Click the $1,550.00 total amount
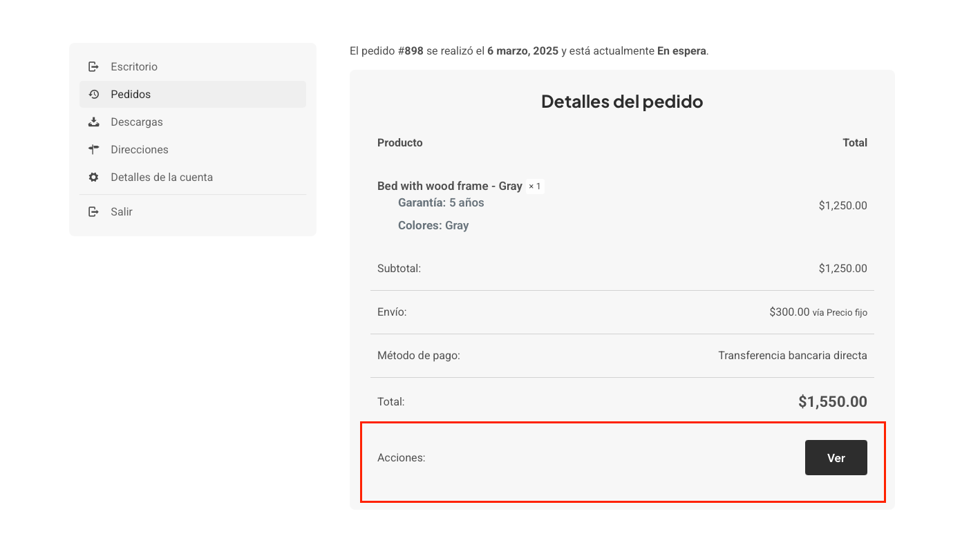This screenshot has height=536, width=980. [832, 401]
